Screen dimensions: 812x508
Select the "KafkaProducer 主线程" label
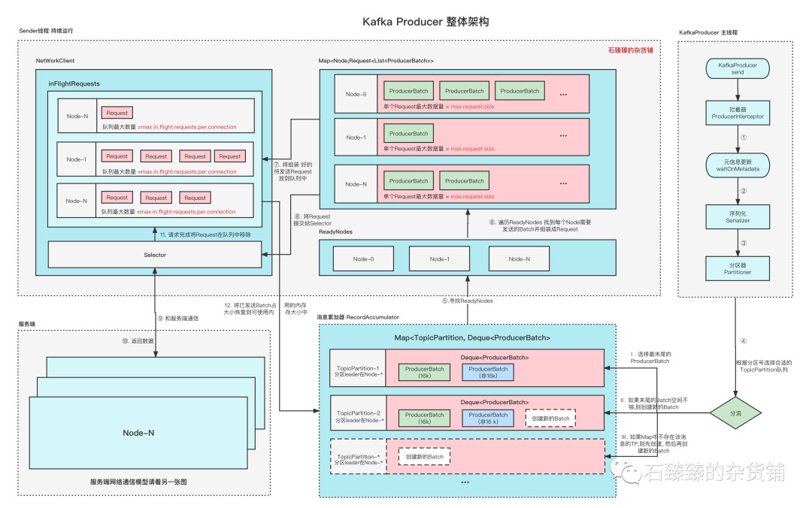(x=708, y=32)
